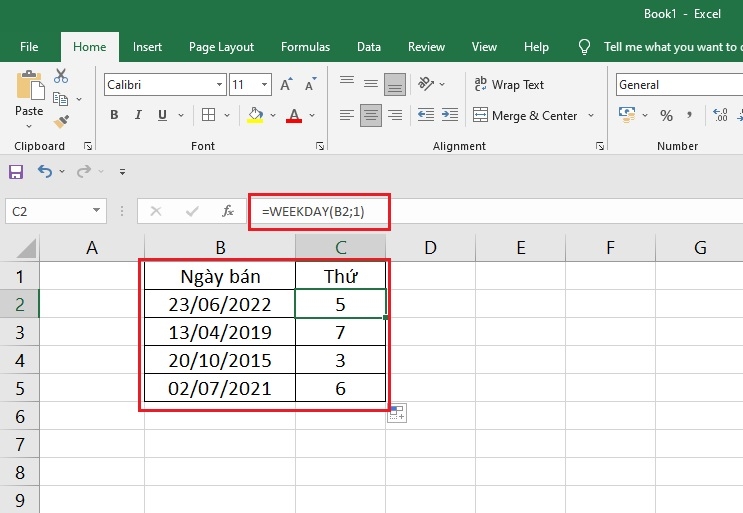Open the font size 11 dropdown
Viewport: 743px width, 513px height.
coord(264,85)
